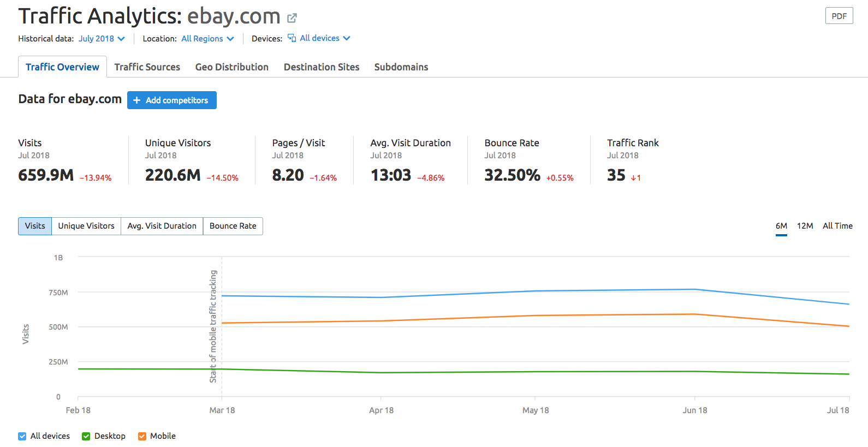This screenshot has width=868, height=447.
Task: Export report with the PDF button
Action: pyautogui.click(x=839, y=16)
